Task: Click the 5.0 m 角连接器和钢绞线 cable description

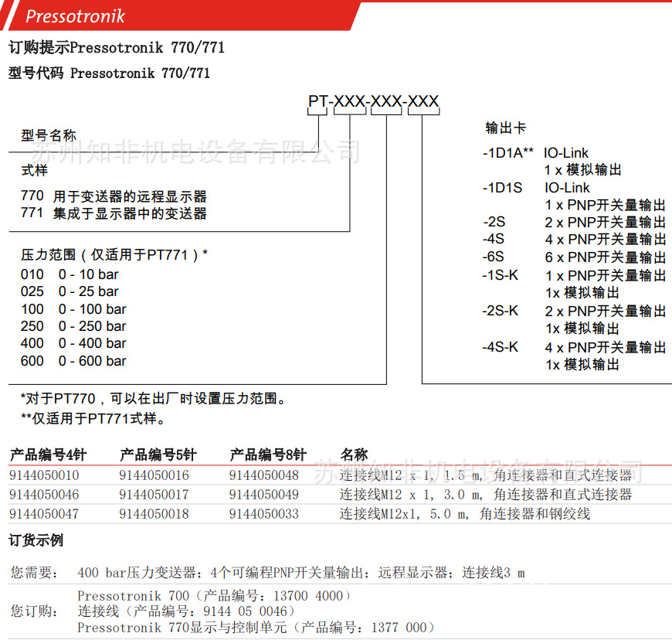Action: (x=465, y=514)
